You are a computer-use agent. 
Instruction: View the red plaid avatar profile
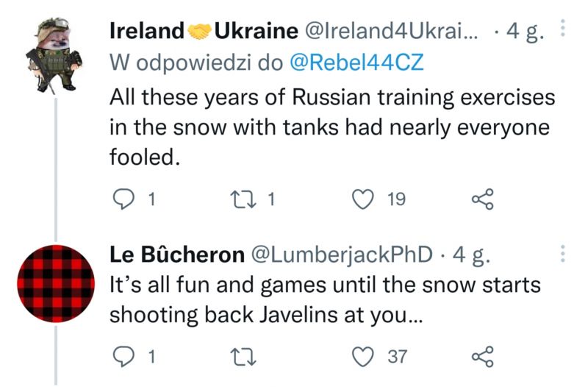coord(56,283)
